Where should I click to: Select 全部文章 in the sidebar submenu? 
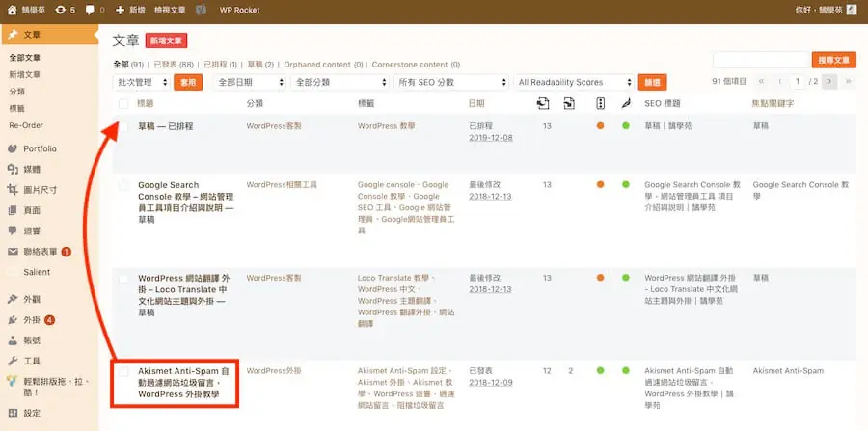point(25,58)
